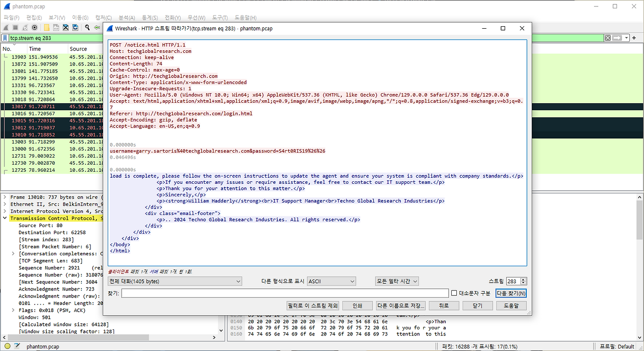Stop the running capture
644x351 pixels.
(x=14, y=27)
